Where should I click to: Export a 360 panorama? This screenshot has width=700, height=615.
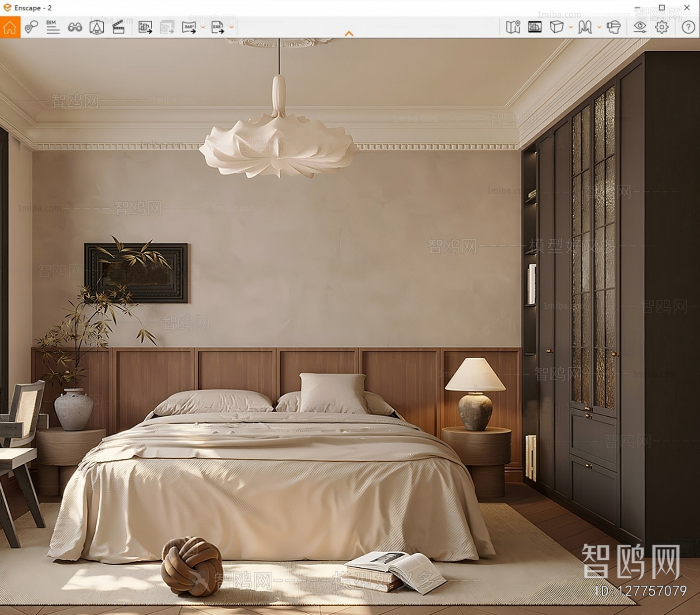(x=189, y=27)
